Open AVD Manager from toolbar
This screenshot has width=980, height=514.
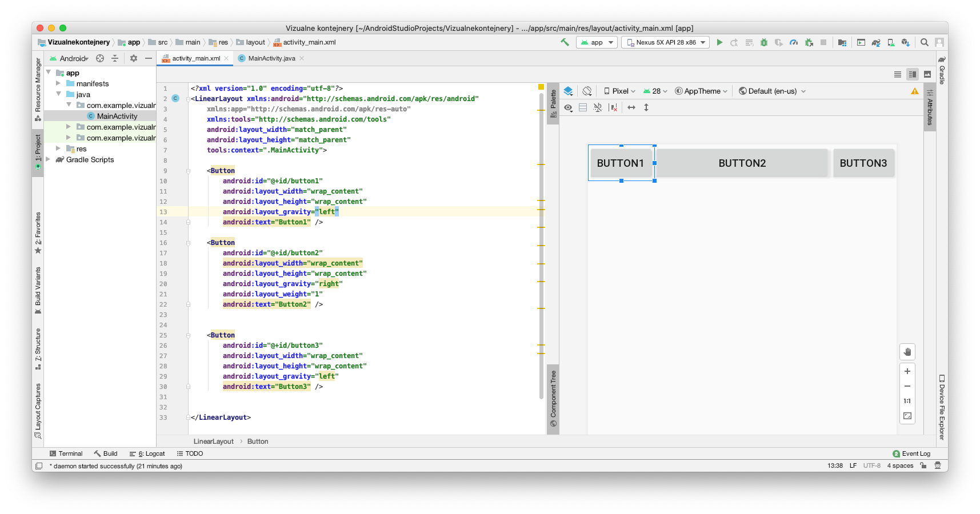point(891,42)
